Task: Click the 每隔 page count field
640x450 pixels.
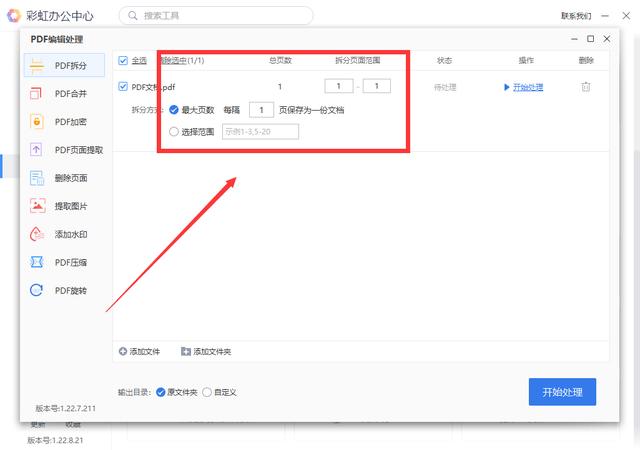Action: tap(261, 110)
